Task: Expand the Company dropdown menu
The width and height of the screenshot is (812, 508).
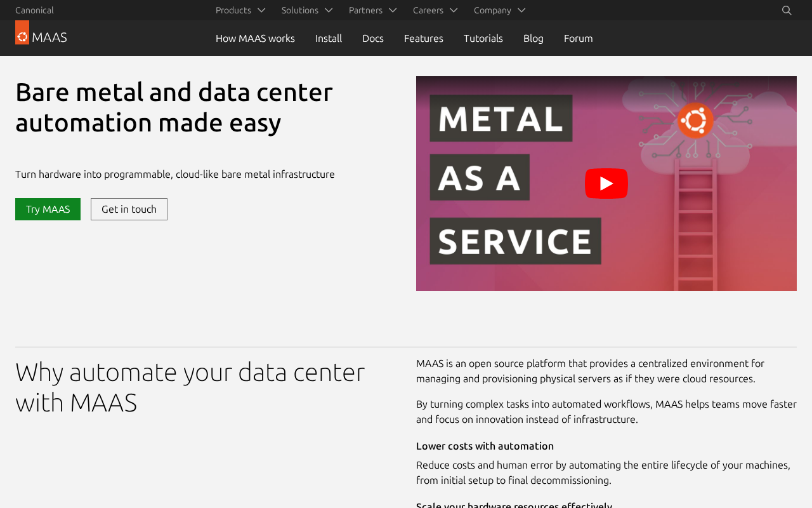Action: click(499, 10)
